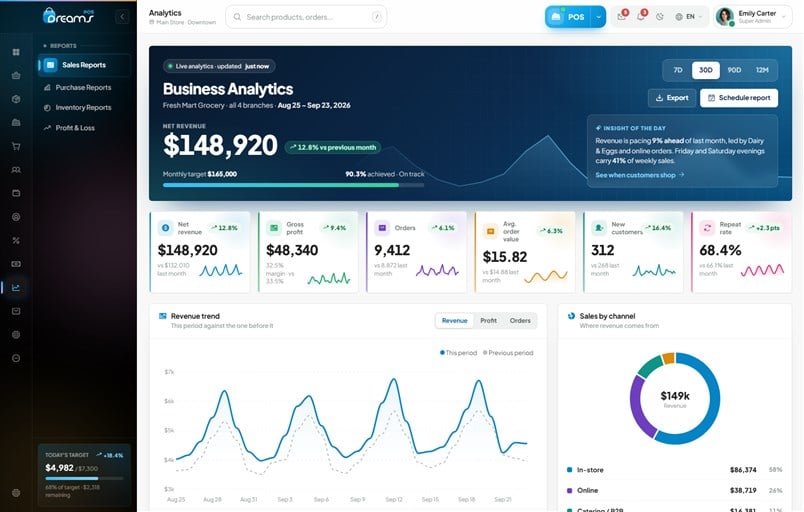The width and height of the screenshot is (804, 512).
Task: Open Inventory Reports in the sidebar
Action: [x=84, y=108]
